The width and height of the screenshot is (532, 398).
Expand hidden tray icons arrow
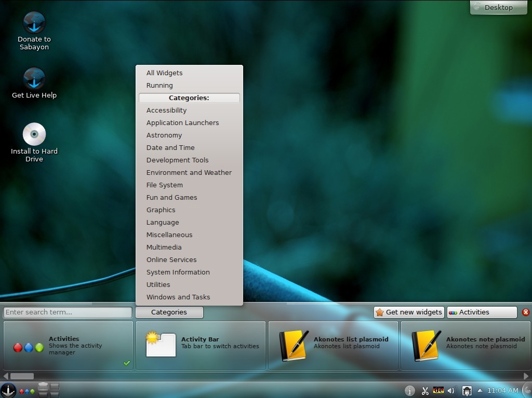tap(480, 391)
